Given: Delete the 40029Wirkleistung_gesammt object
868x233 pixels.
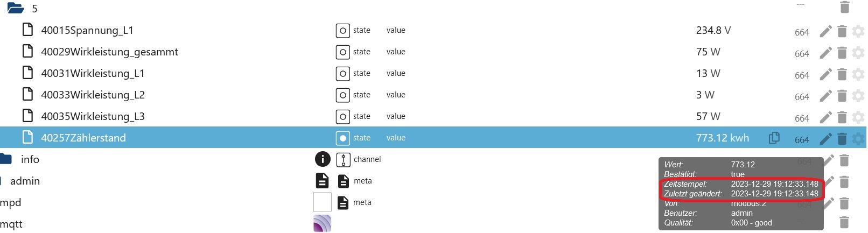Looking at the screenshot, I should click(842, 53).
